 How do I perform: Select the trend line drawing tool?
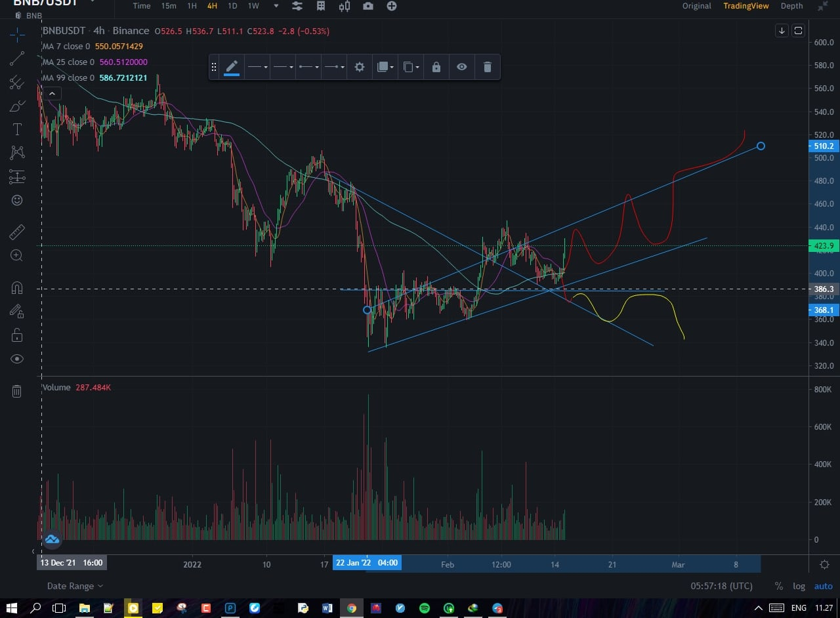[x=17, y=58]
